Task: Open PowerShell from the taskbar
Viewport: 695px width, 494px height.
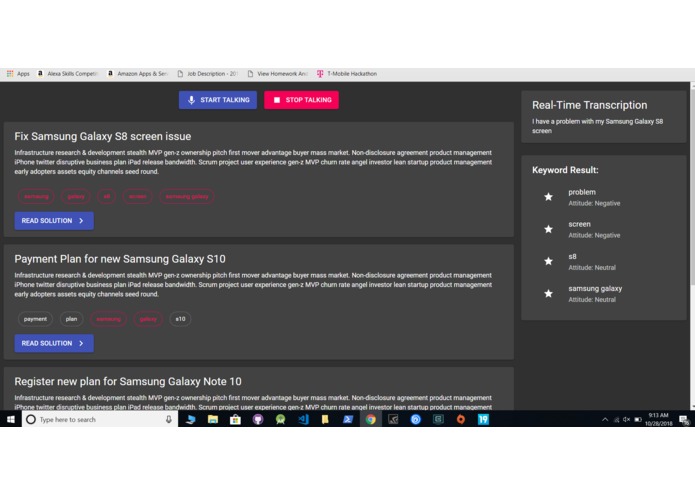Action: pyautogui.click(x=348, y=419)
